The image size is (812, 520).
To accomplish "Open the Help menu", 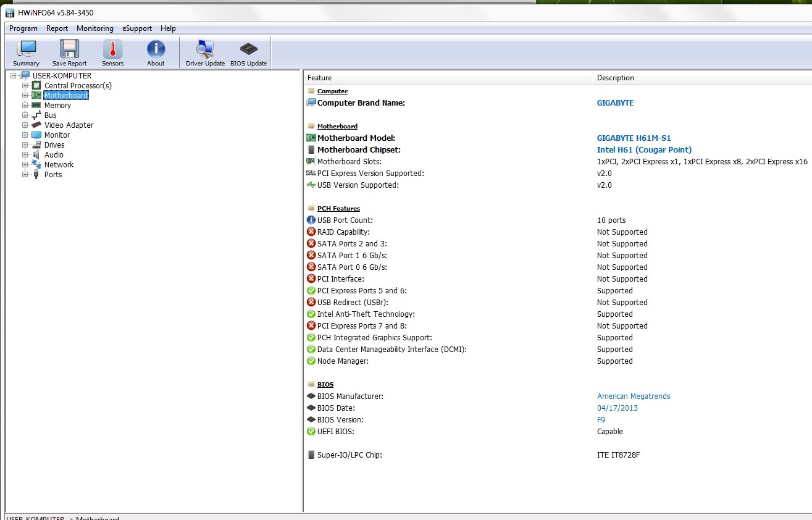I will pos(168,28).
